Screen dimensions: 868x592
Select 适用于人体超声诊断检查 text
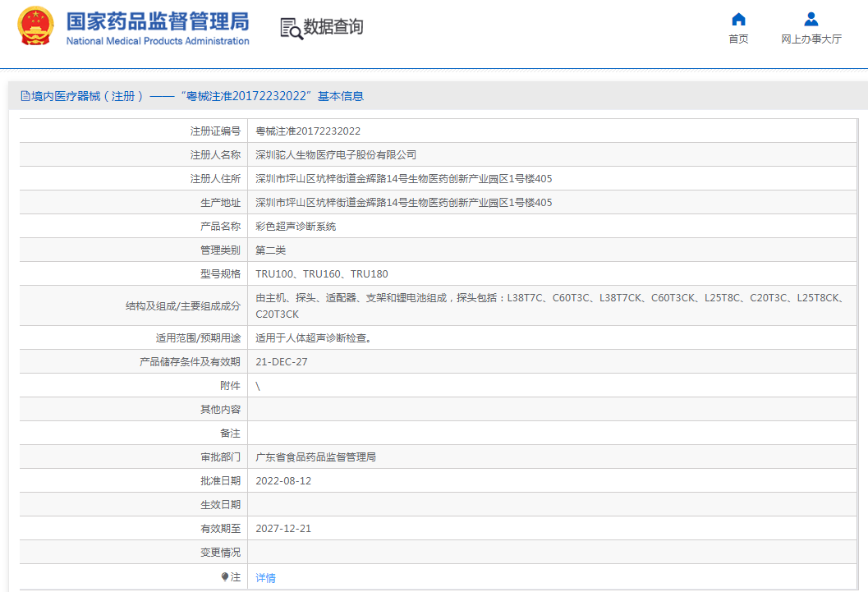[314, 338]
